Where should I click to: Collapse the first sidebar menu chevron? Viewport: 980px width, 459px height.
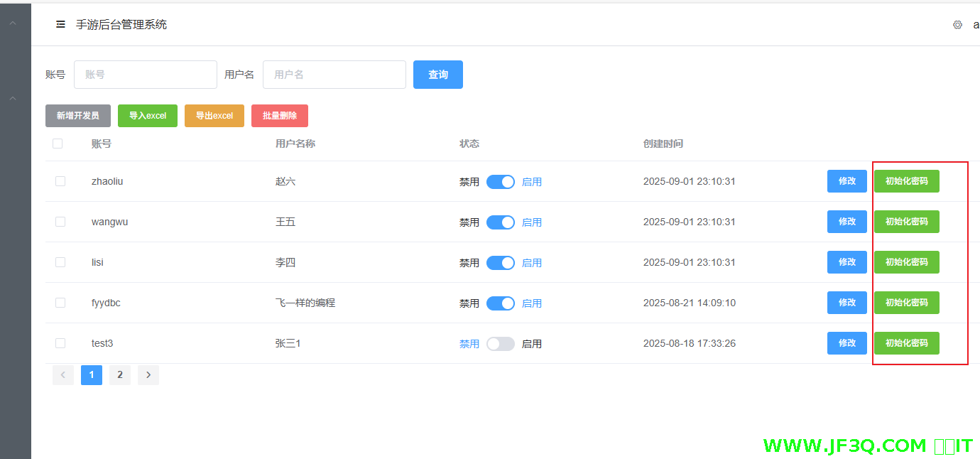click(x=13, y=24)
